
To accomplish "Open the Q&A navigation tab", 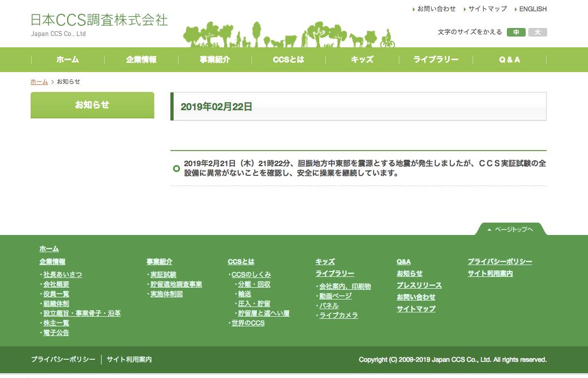I will coord(509,60).
